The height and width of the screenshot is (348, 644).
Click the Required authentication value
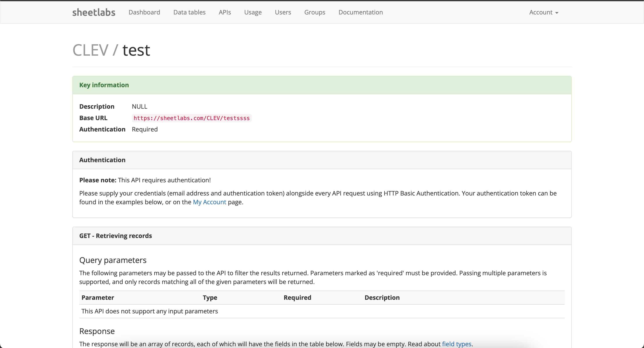[x=145, y=129]
